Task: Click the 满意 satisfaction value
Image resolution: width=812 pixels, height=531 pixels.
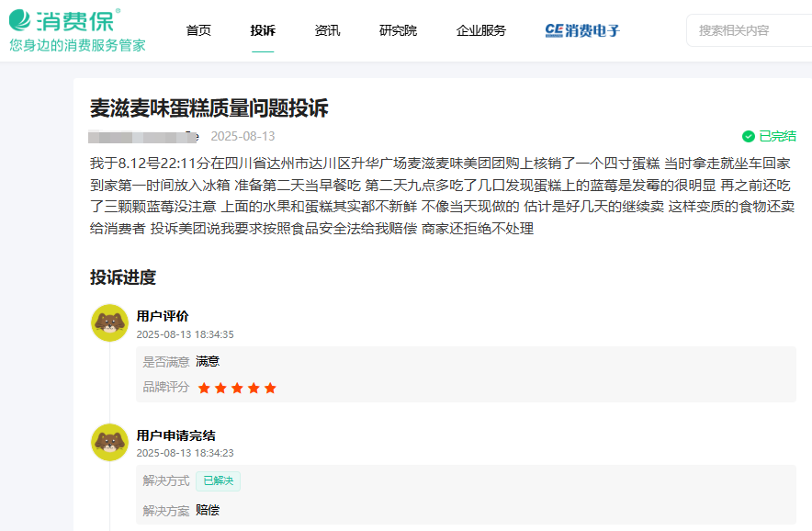Action: coord(208,361)
